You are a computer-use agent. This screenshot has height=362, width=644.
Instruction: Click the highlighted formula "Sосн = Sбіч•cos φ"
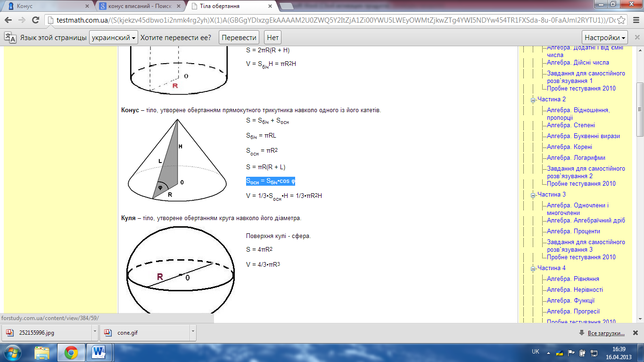[271, 181]
